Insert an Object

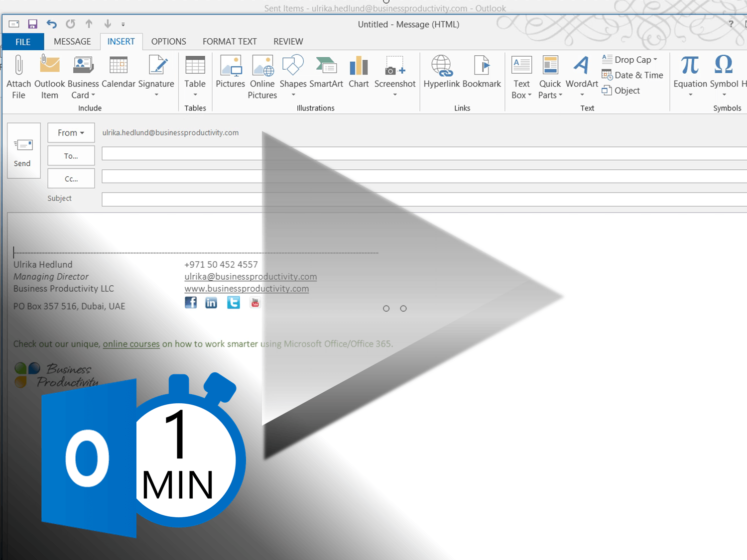621,91
